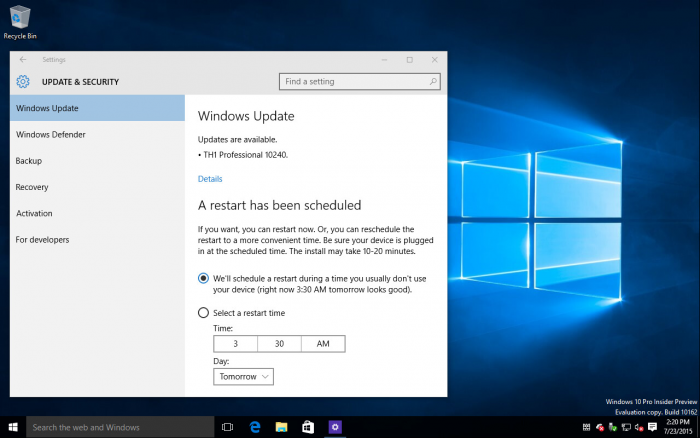Click the Safely Remove Hardware tray icon
Screen dimensions: 700x438
click(x=612, y=427)
